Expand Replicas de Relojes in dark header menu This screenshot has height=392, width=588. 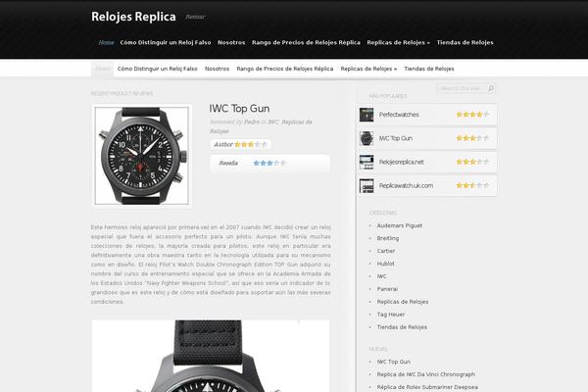pyautogui.click(x=398, y=42)
